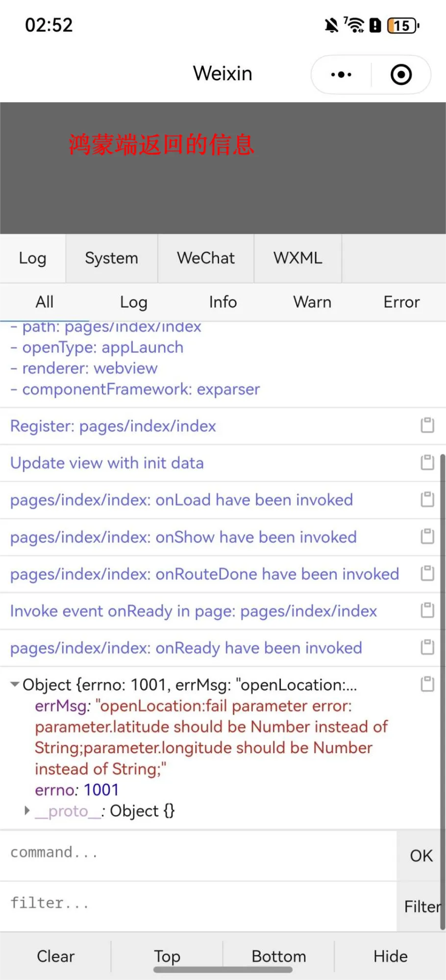Copy the Invoke event onReady log entry
Viewport: 446px width, 980px height.
click(427, 611)
